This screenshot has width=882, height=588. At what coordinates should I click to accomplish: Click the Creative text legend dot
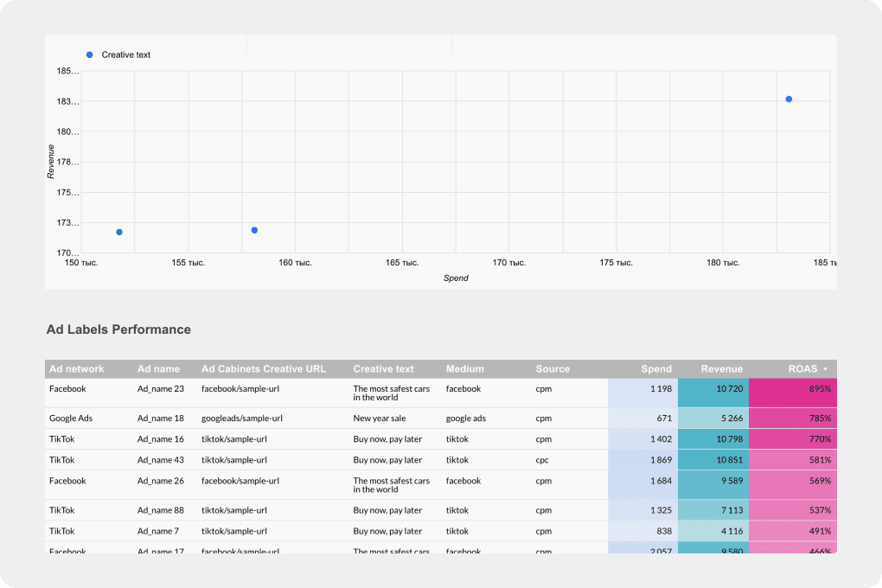[x=89, y=54]
